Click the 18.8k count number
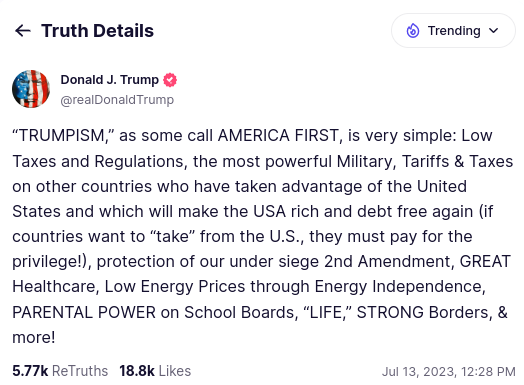524x385 pixels. (137, 371)
